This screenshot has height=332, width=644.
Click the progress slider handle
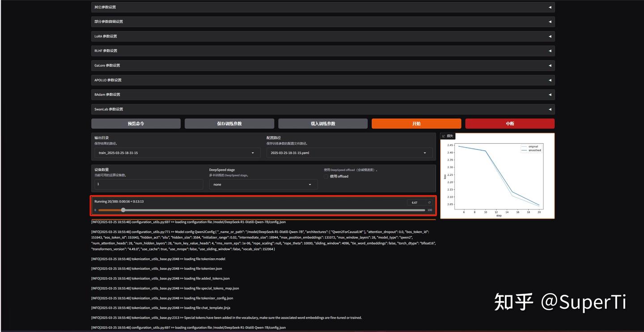click(123, 210)
